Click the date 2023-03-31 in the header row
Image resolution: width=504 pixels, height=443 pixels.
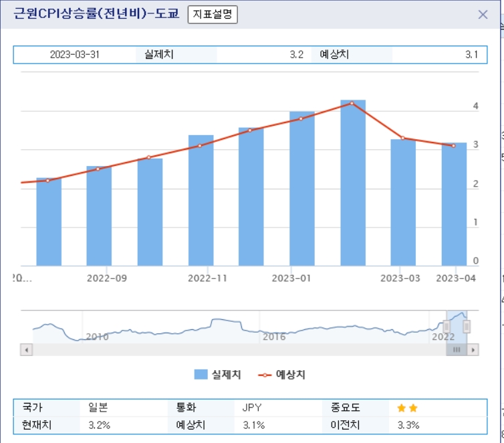tap(75, 55)
